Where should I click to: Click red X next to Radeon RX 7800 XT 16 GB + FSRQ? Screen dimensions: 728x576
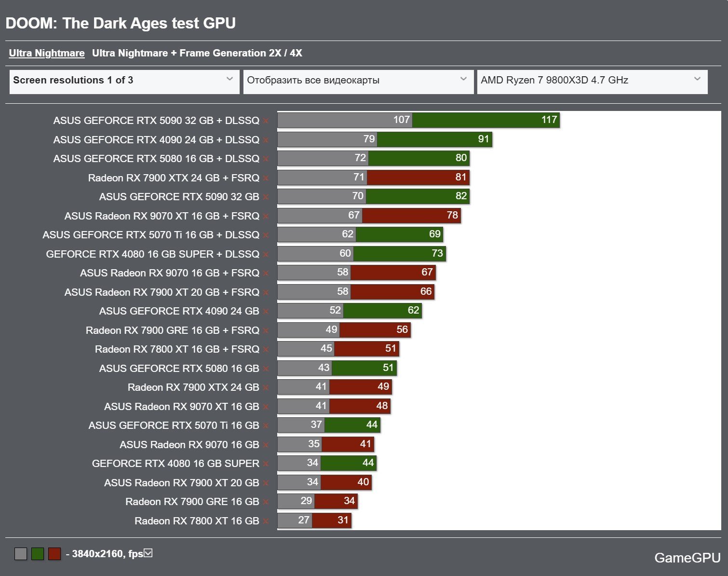tap(266, 350)
